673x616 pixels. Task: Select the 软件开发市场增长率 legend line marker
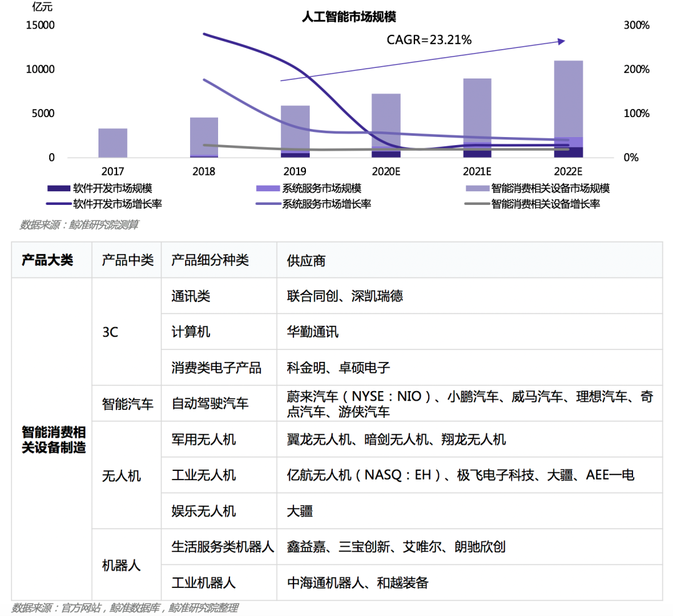point(58,204)
